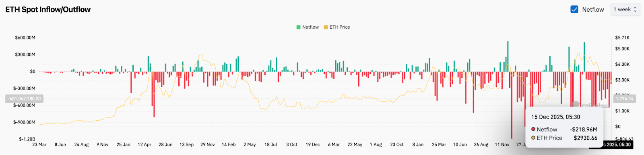Click the $-900.00M y-axis label
This screenshot has width=644, height=155.
24,122
